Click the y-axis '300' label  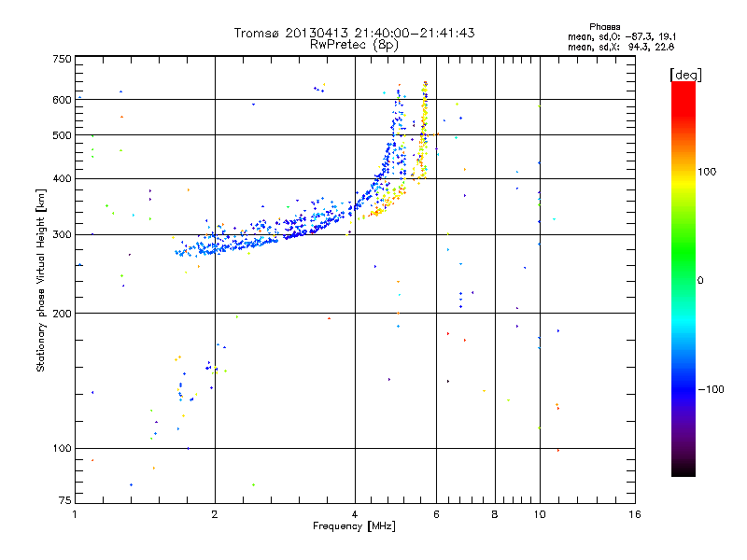62,235
